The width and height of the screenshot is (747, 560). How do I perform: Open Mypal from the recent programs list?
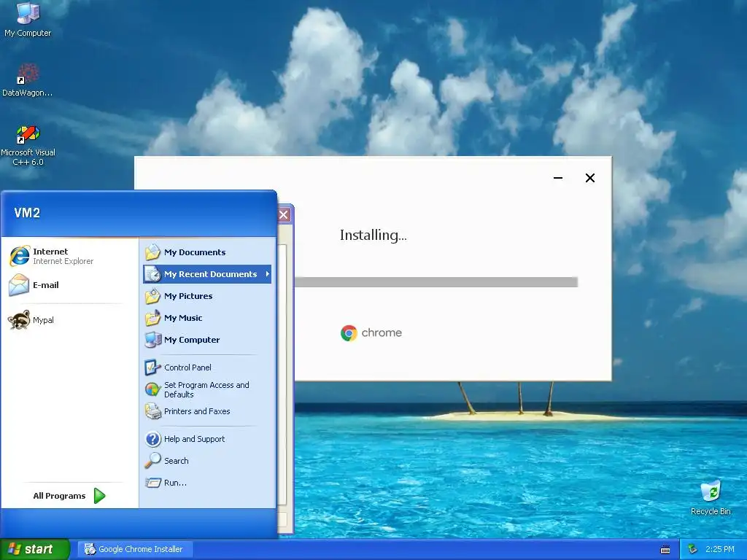68,320
